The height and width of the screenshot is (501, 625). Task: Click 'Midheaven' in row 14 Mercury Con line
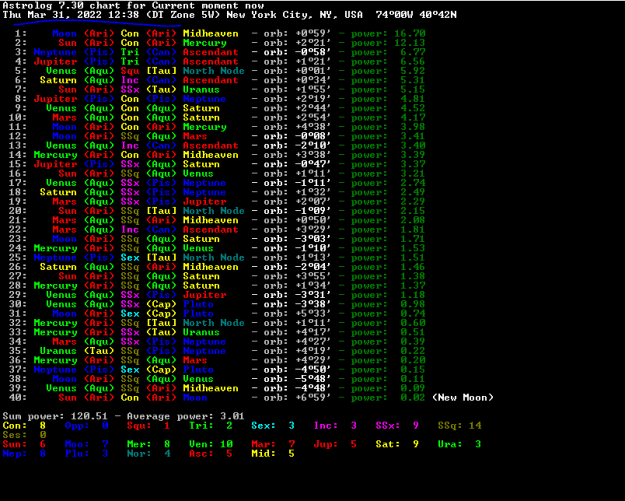(x=210, y=155)
